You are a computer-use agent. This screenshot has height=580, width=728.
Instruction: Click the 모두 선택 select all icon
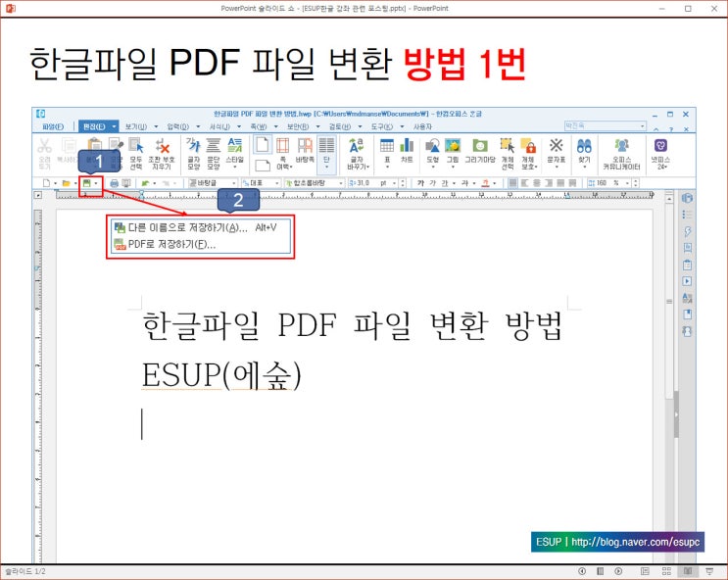point(135,153)
